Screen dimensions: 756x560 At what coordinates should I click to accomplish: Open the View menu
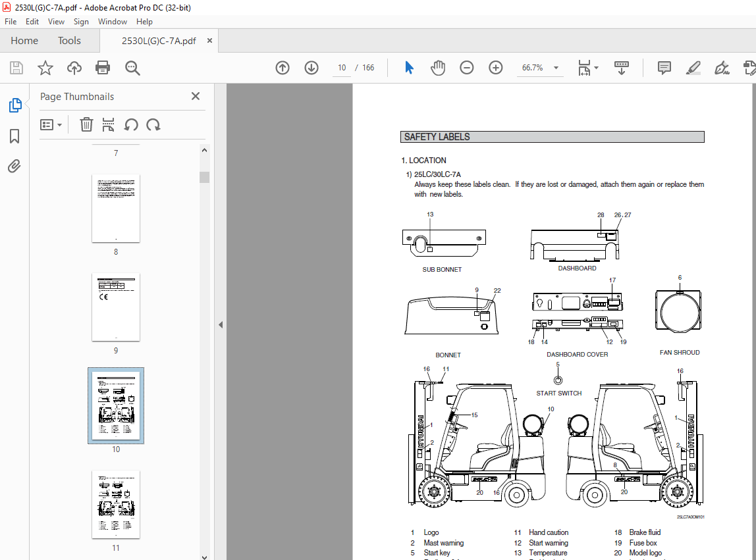pyautogui.click(x=56, y=22)
